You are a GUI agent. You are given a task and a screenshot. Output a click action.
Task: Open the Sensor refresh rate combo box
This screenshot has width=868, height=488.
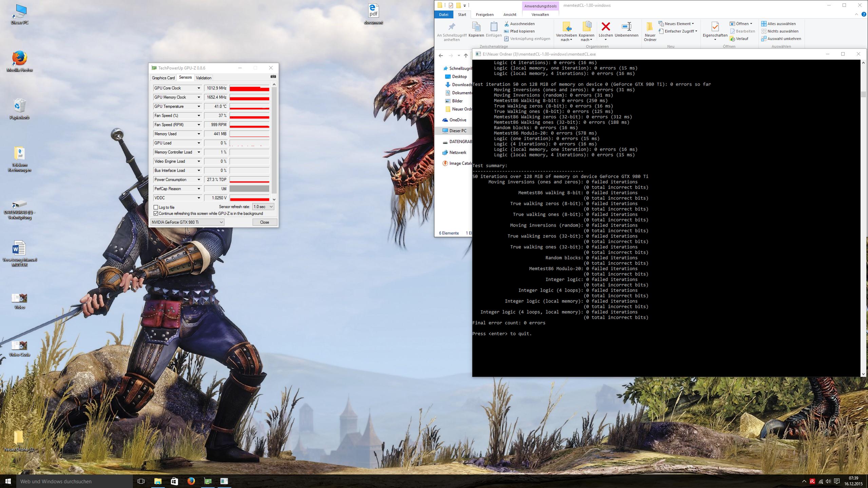tap(263, 207)
